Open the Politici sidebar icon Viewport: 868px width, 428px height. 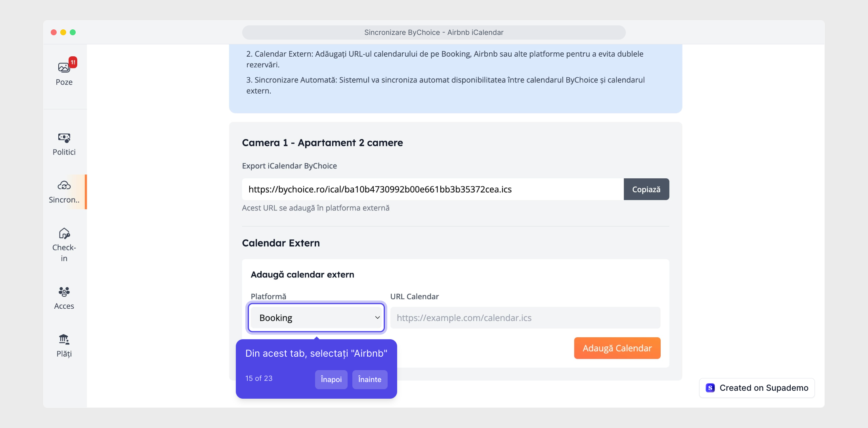(x=64, y=138)
